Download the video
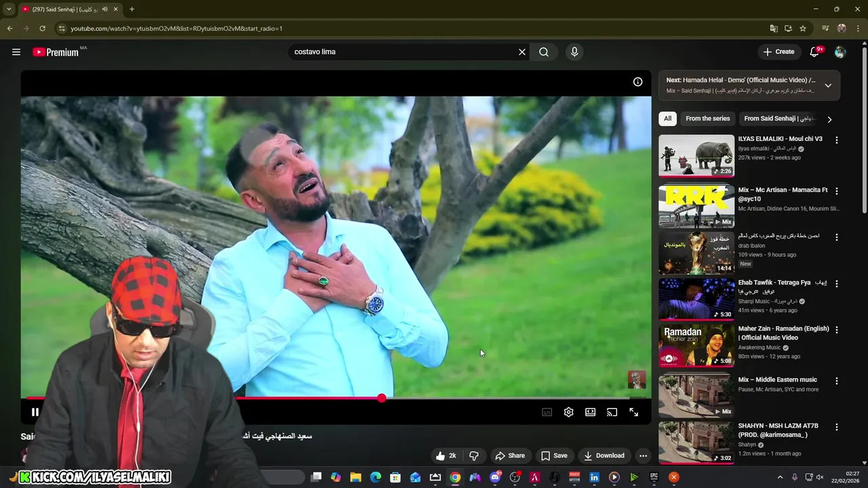The width and height of the screenshot is (868, 488). coord(604,455)
